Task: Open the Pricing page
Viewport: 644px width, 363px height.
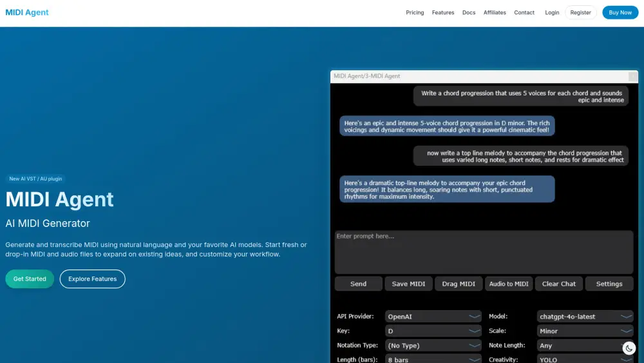Action: (415, 12)
